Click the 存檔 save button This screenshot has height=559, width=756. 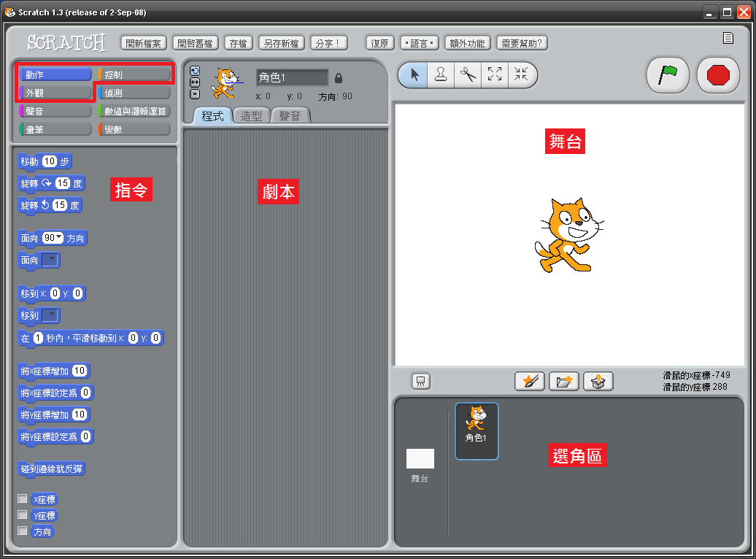pyautogui.click(x=238, y=43)
